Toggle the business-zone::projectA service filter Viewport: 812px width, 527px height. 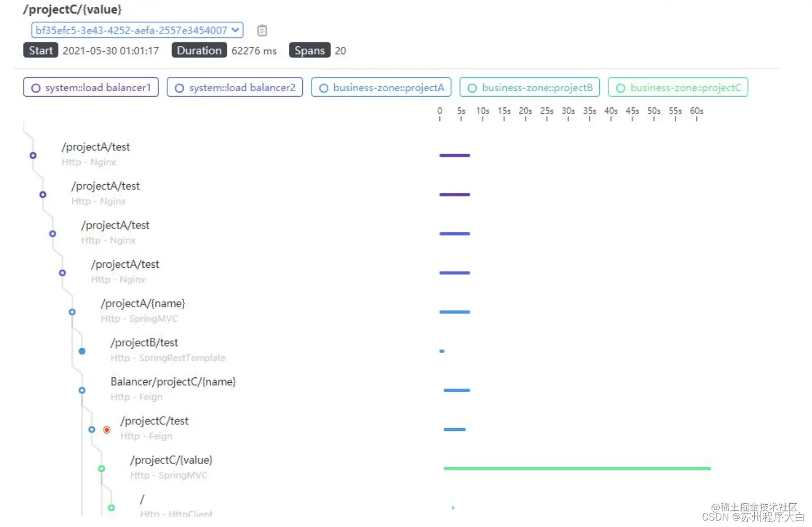(x=381, y=87)
